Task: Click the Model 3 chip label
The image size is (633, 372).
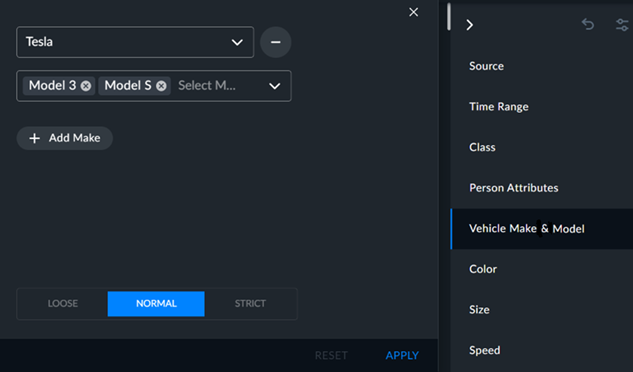Action: 52,86
